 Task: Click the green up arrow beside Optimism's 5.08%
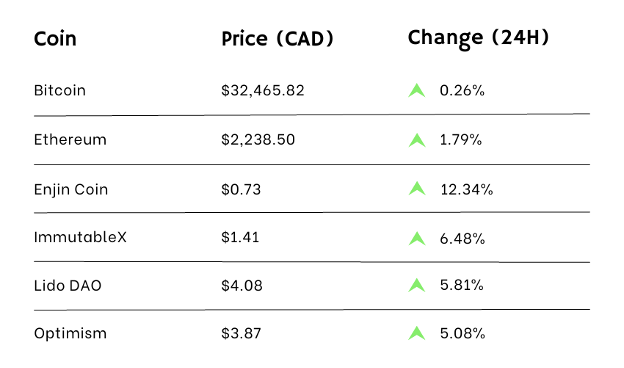coord(417,333)
